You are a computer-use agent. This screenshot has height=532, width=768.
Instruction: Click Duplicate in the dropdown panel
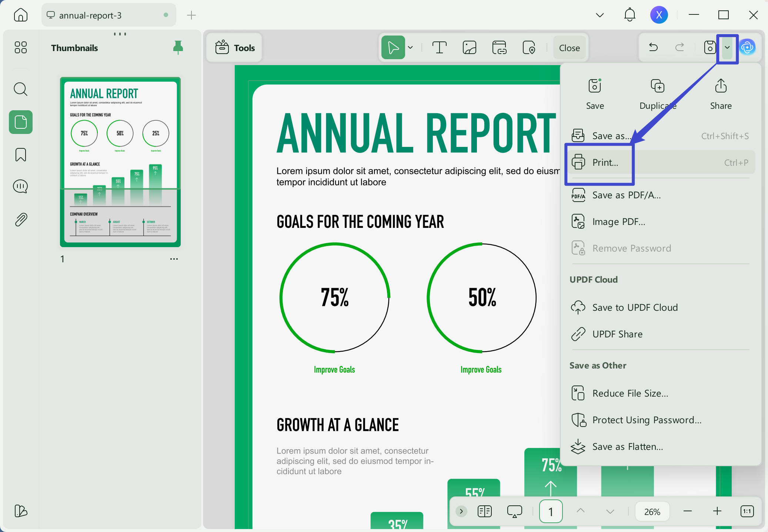(658, 94)
